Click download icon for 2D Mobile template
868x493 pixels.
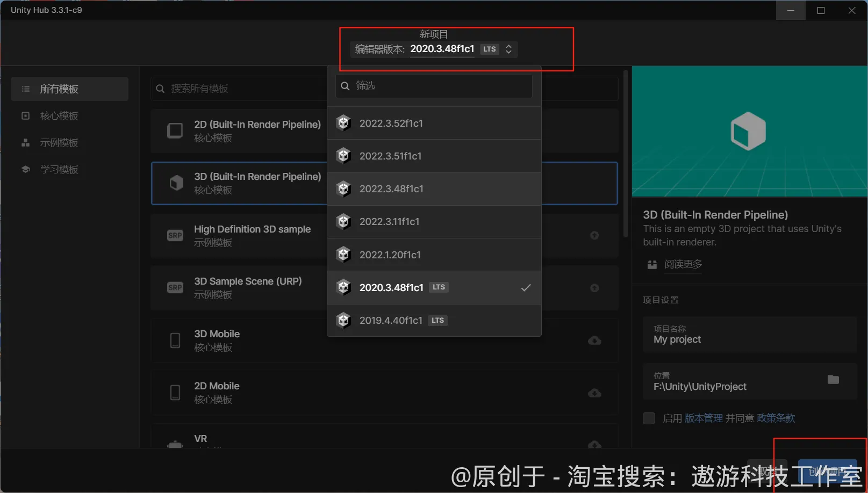tap(594, 393)
